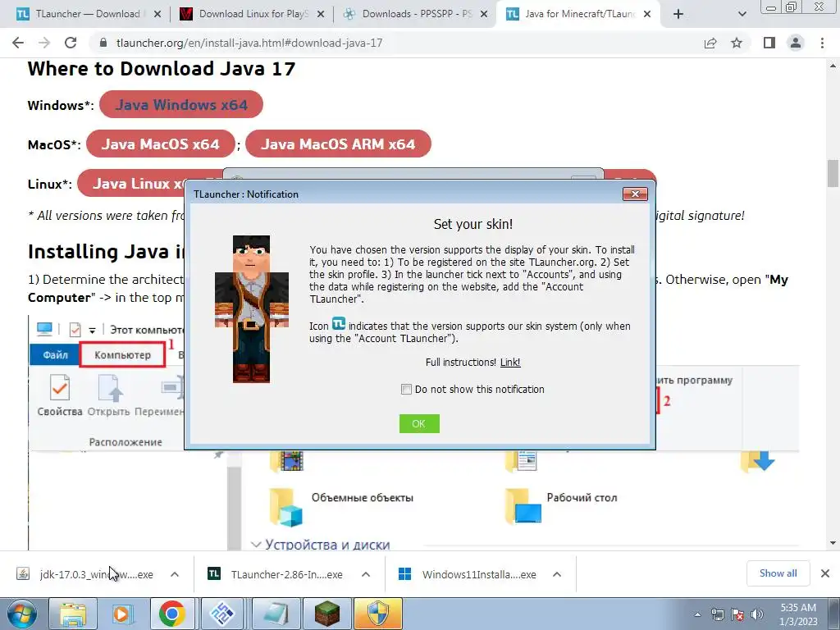Go back to previous page
Image resolution: width=840 pixels, height=630 pixels.
18,43
